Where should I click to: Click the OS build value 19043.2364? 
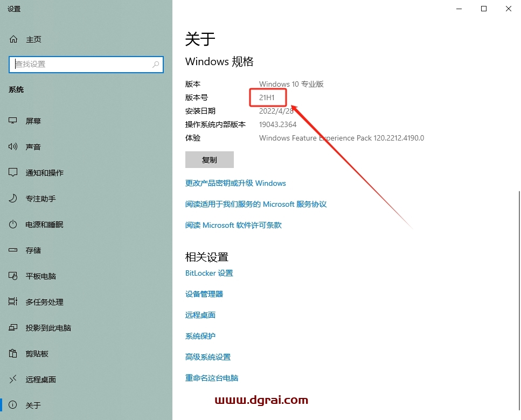(278, 124)
